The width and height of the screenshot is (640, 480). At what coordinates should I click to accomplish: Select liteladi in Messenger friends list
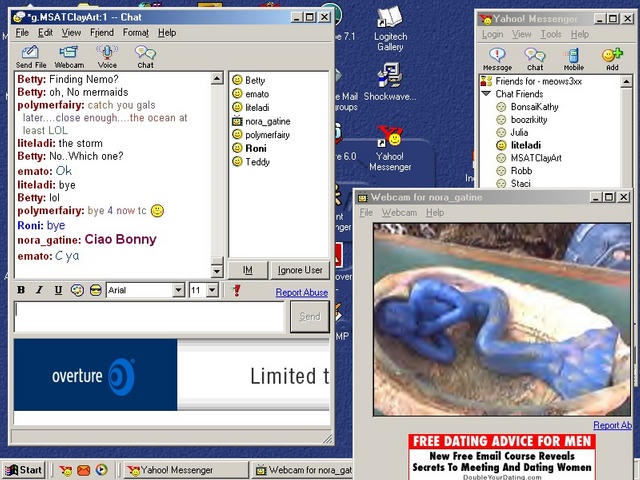[526, 145]
